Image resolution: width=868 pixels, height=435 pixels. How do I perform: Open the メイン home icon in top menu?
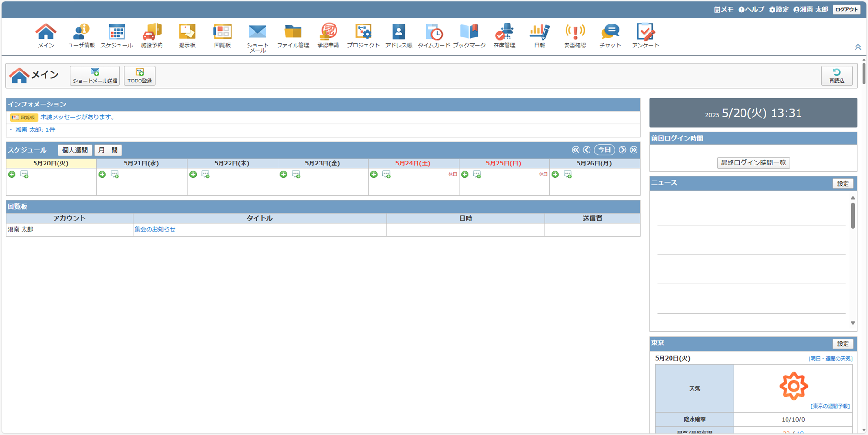(x=46, y=36)
